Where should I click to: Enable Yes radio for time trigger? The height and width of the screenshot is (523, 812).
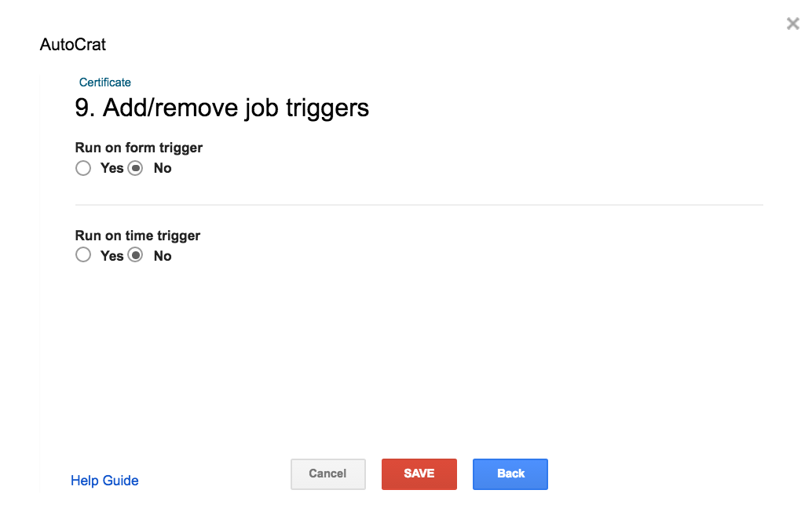pyautogui.click(x=83, y=254)
